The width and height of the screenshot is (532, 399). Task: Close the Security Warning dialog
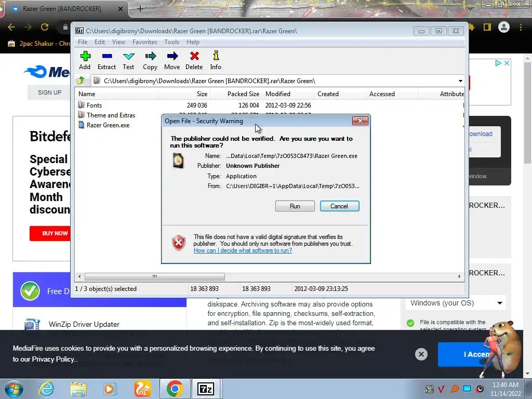point(360,121)
